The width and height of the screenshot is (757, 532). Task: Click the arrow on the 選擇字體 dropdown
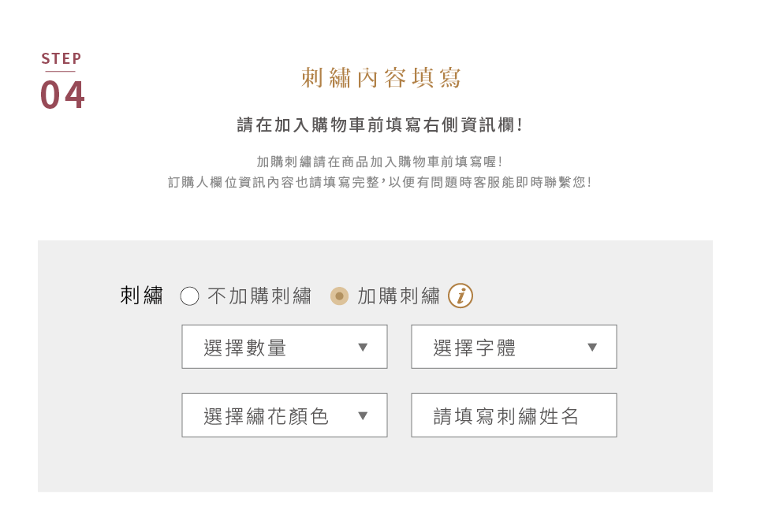tap(592, 347)
